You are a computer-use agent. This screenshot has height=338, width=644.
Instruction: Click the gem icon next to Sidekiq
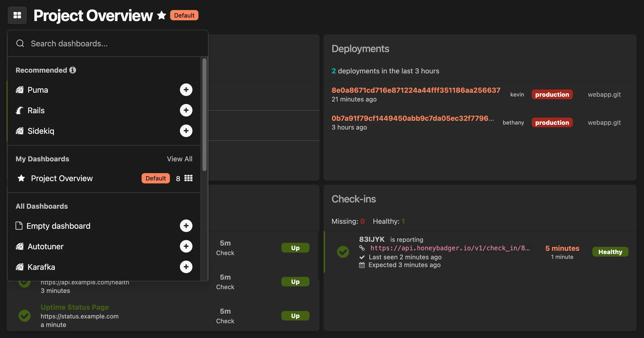tap(20, 131)
